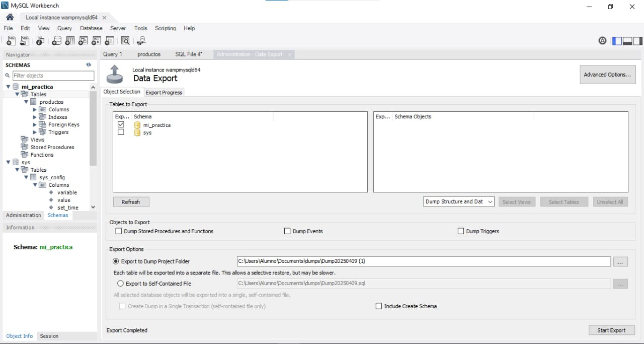The height and width of the screenshot is (344, 644).
Task: Refresh schemas list icon in Navigator
Action: [x=89, y=65]
